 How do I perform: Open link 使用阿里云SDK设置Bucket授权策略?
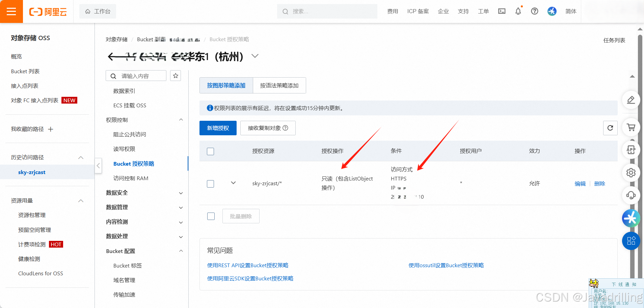pyautogui.click(x=250, y=278)
